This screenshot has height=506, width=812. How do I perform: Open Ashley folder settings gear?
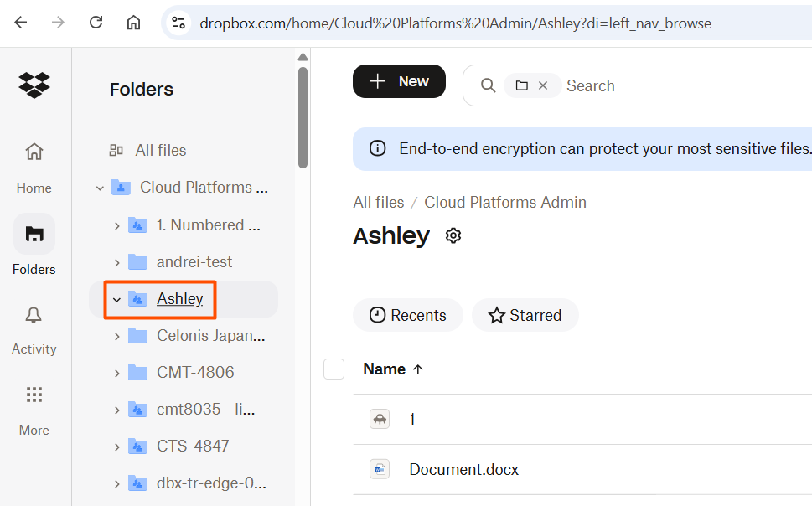coord(453,235)
